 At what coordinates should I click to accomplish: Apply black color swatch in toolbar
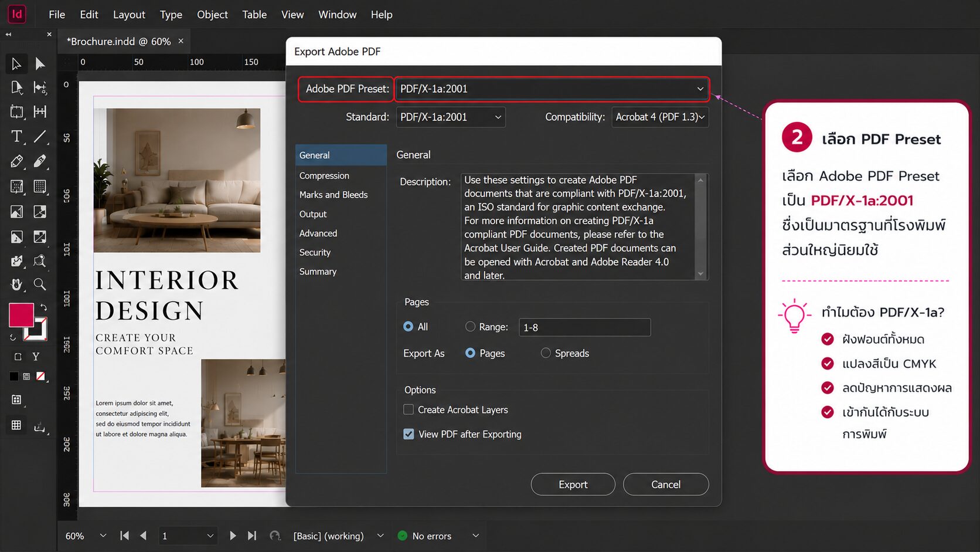click(x=13, y=377)
